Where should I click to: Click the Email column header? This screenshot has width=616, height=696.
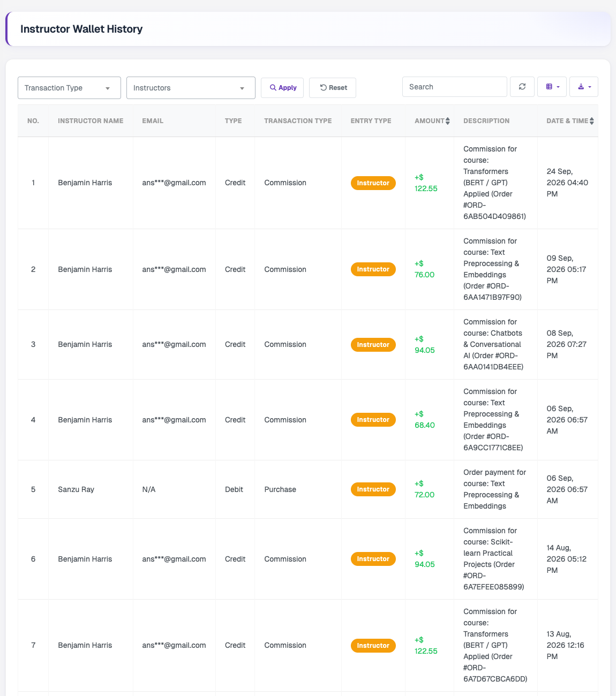pyautogui.click(x=153, y=121)
